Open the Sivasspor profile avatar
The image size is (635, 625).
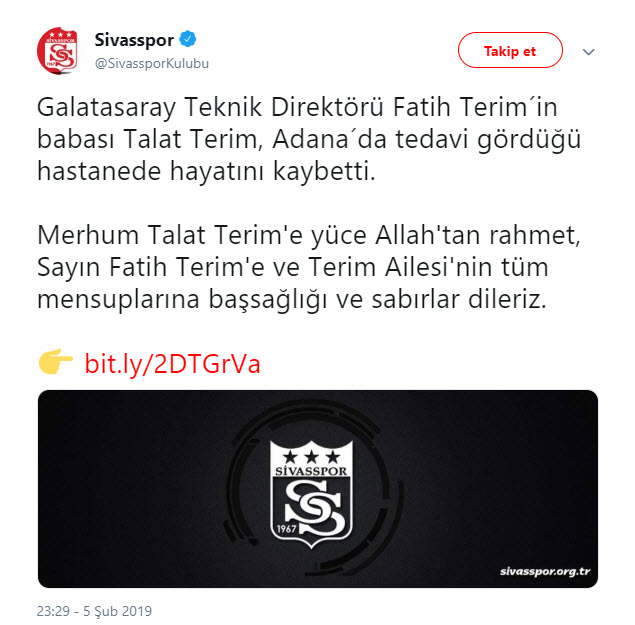(57, 51)
